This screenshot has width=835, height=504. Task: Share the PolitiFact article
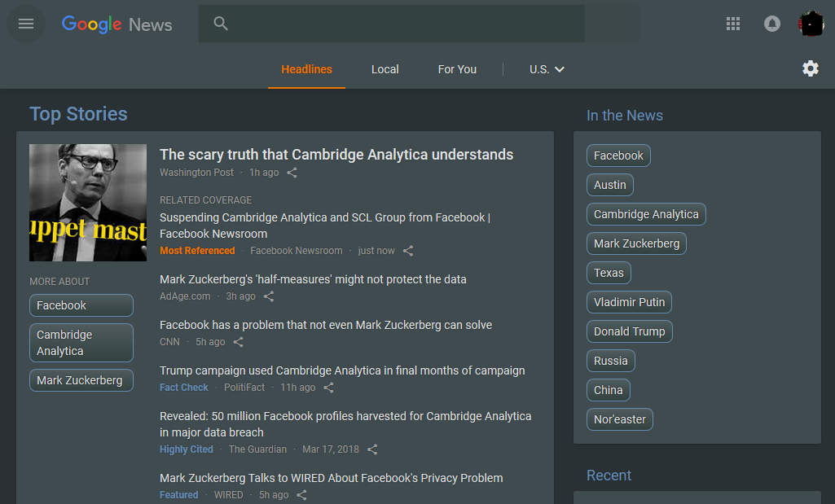point(328,388)
